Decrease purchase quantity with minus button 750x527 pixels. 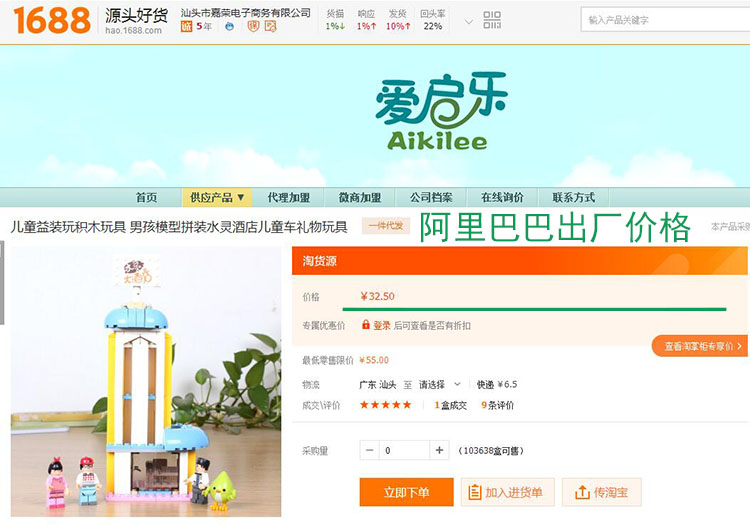pyautogui.click(x=369, y=450)
